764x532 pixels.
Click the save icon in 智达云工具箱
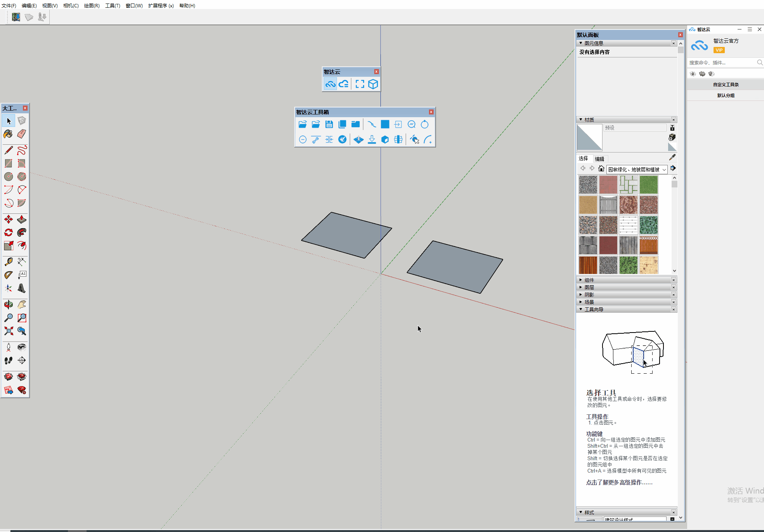(329, 124)
